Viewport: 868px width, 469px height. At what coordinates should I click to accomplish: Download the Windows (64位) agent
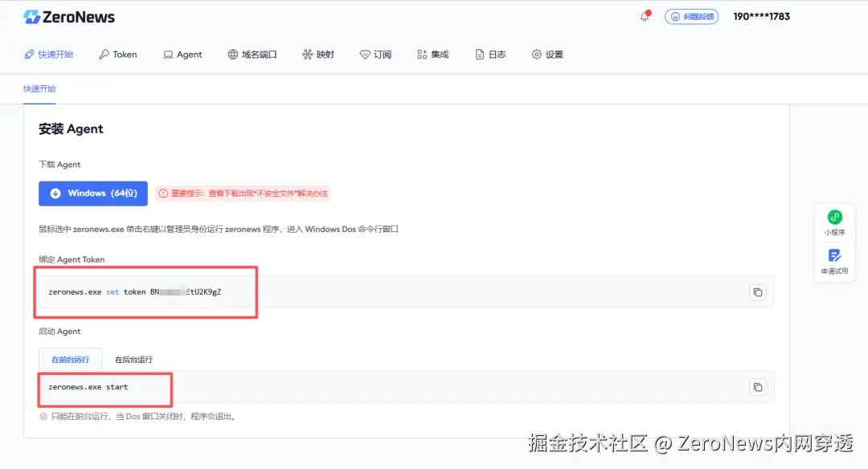point(93,194)
